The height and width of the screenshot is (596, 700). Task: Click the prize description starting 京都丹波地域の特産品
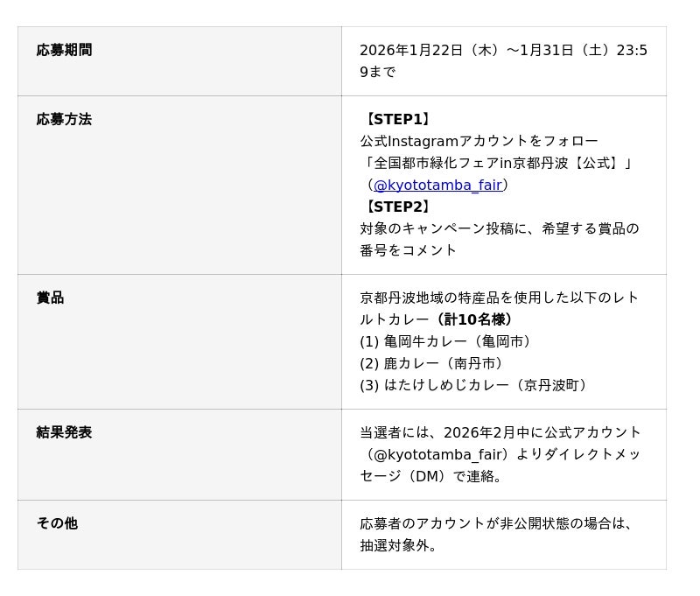[499, 298]
